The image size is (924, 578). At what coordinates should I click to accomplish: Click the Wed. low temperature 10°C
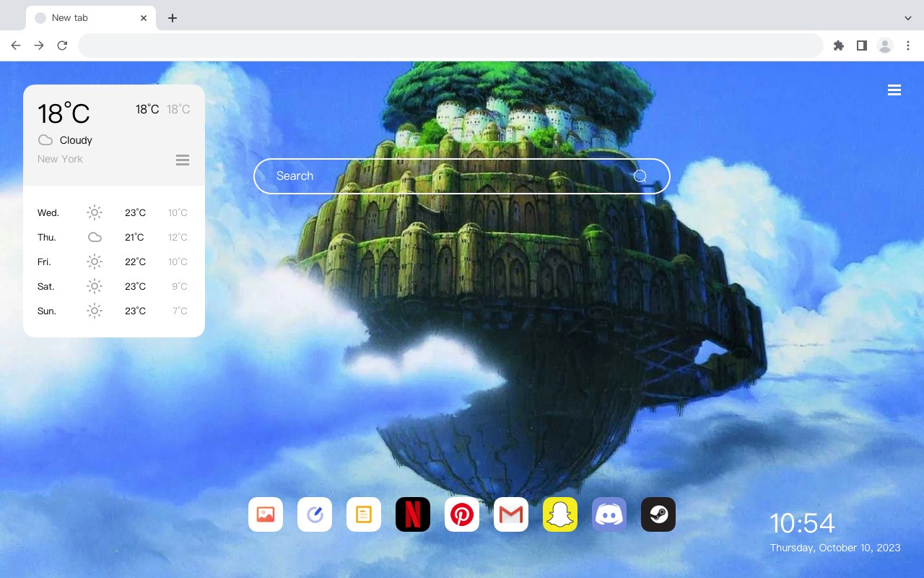point(178,212)
